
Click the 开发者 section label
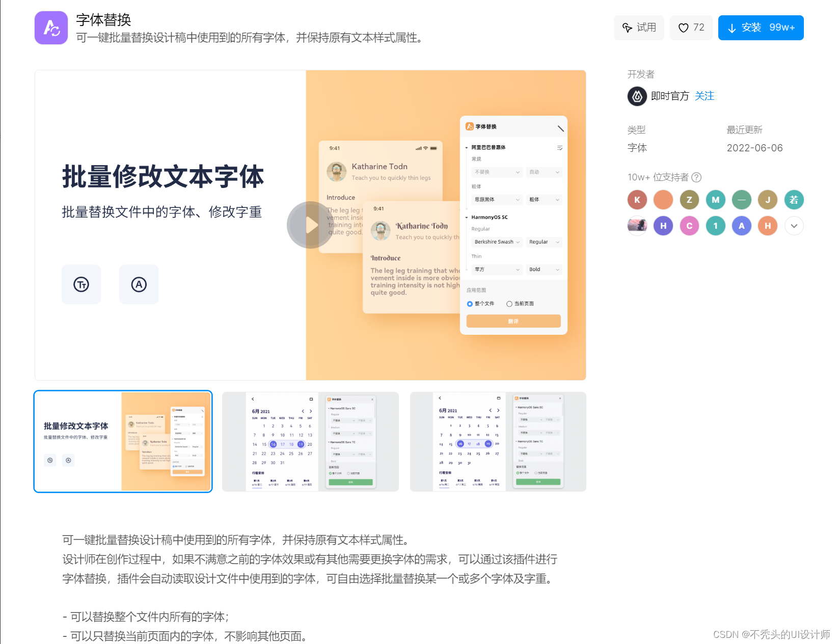click(641, 74)
